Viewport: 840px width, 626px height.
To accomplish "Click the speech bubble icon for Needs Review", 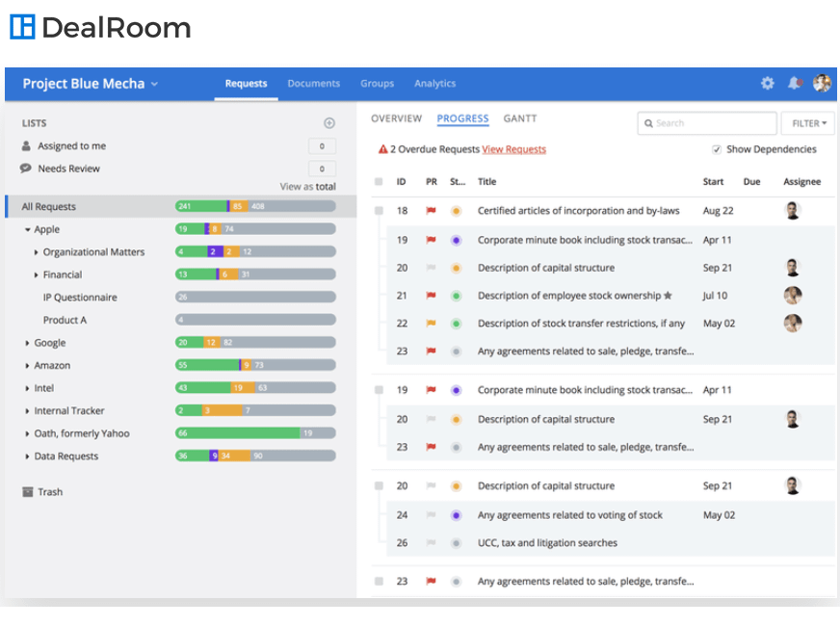I will (26, 169).
